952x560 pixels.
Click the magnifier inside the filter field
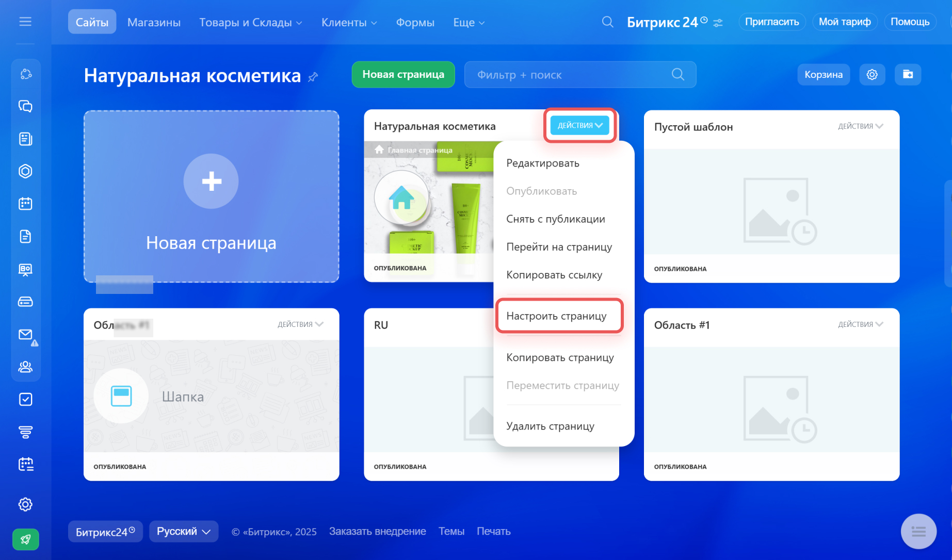pyautogui.click(x=678, y=75)
